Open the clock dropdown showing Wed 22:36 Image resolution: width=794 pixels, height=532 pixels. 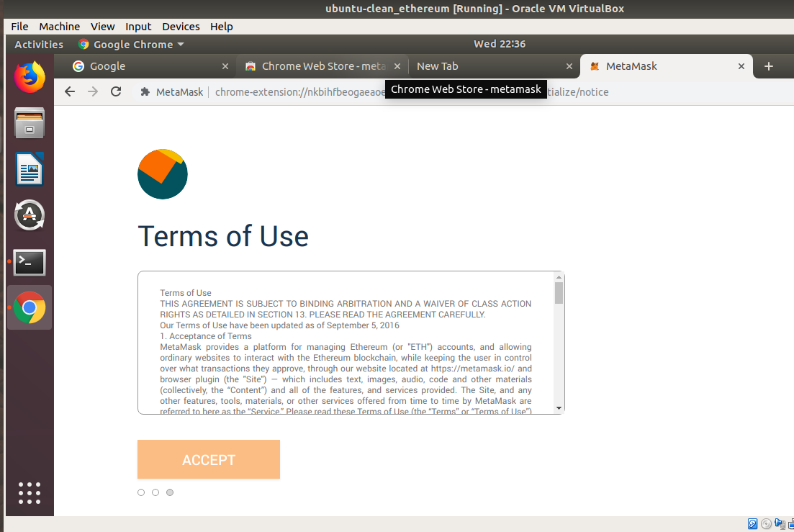point(500,43)
